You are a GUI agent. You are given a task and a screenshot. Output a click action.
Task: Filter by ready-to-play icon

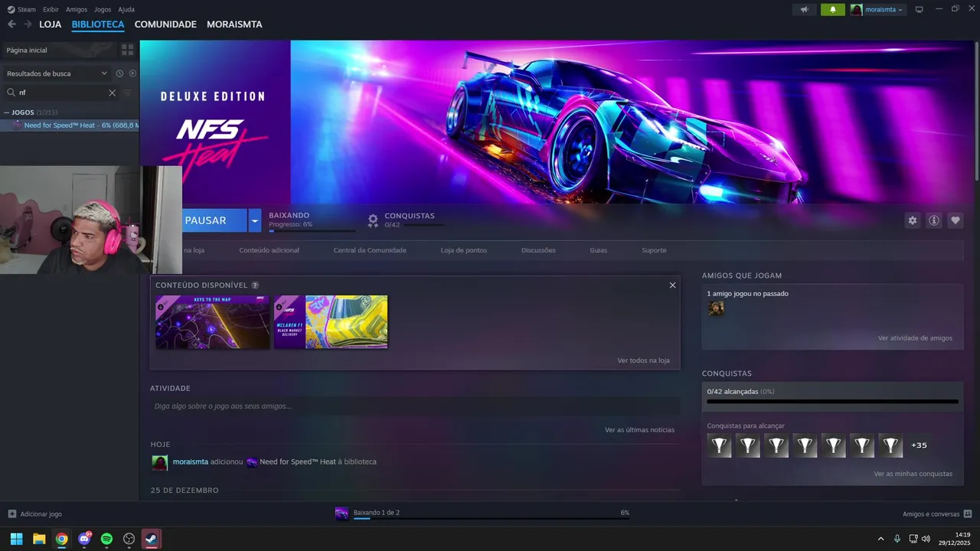(132, 73)
